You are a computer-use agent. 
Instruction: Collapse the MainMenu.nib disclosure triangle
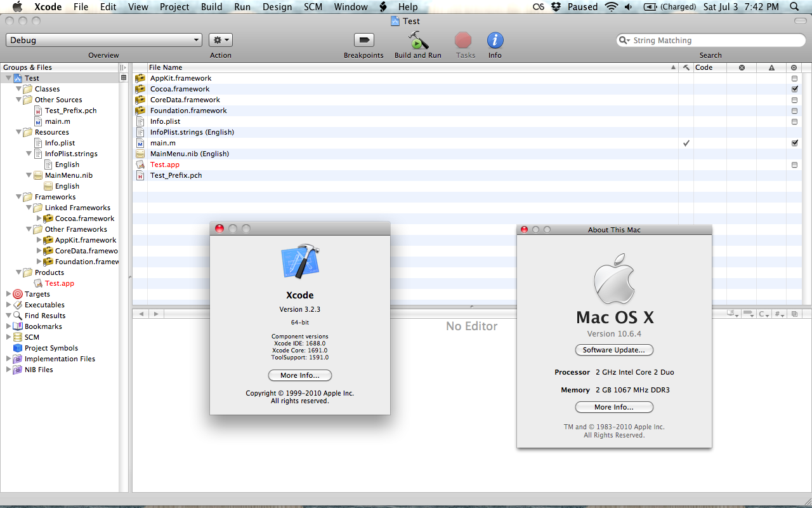29,175
